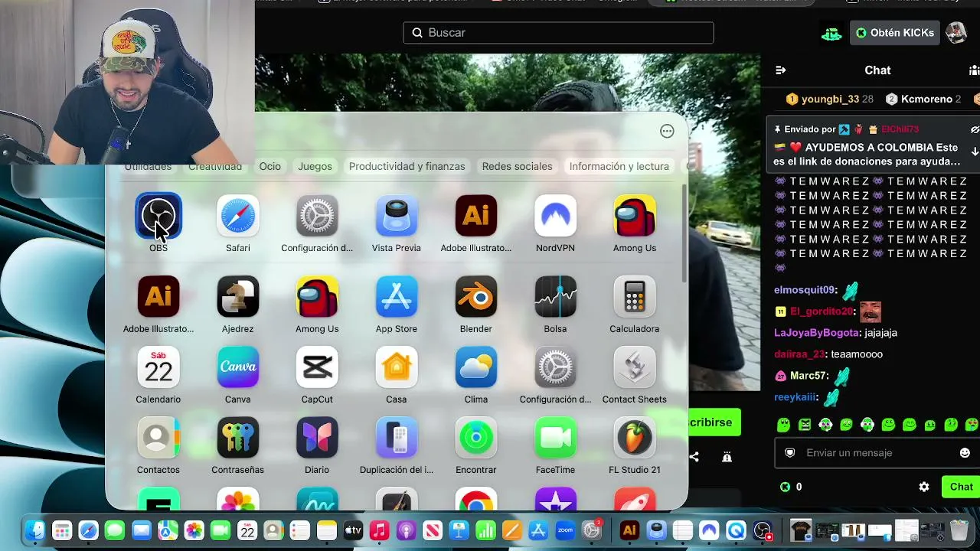Open FaceTime from the app grid
980x551 pixels.
[x=555, y=438]
